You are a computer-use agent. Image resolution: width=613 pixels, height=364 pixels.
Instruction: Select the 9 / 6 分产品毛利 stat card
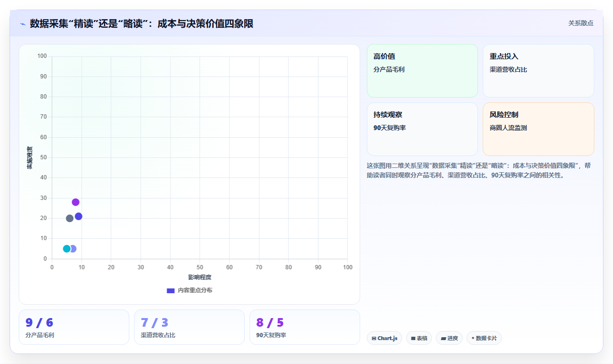pyautogui.click(x=74, y=327)
